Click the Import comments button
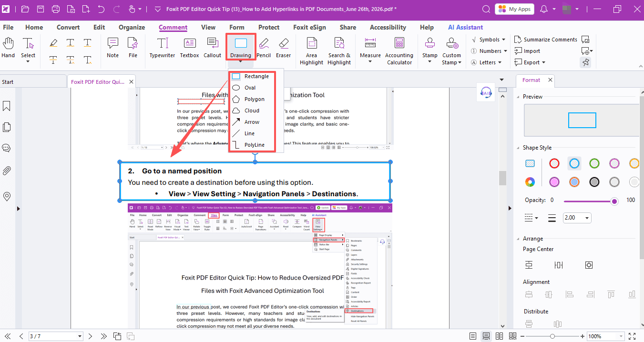The height and width of the screenshot is (342, 644). click(x=527, y=51)
